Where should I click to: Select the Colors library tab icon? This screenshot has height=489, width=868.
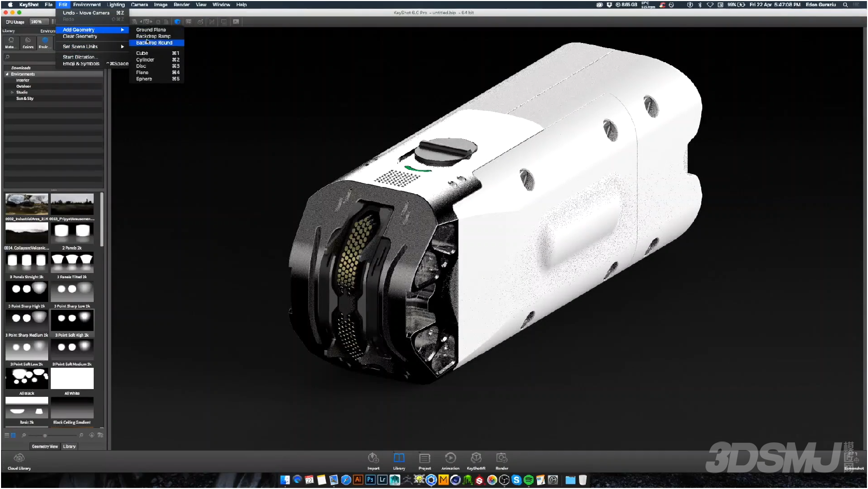click(x=28, y=42)
